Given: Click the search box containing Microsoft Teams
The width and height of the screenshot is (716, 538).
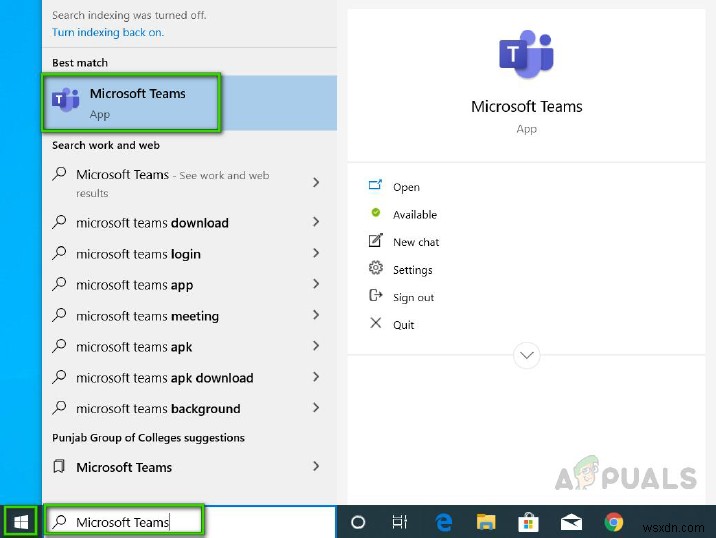Looking at the screenshot, I should (x=190, y=522).
